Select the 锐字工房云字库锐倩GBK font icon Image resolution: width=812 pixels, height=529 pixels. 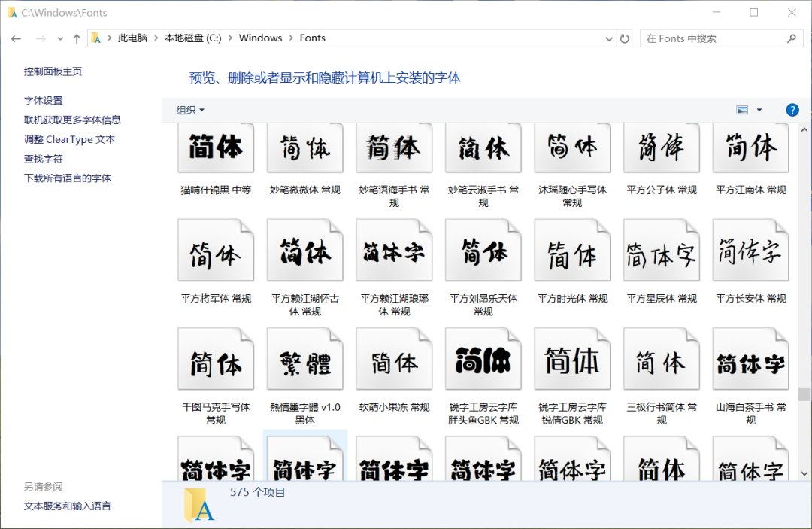coord(572,358)
